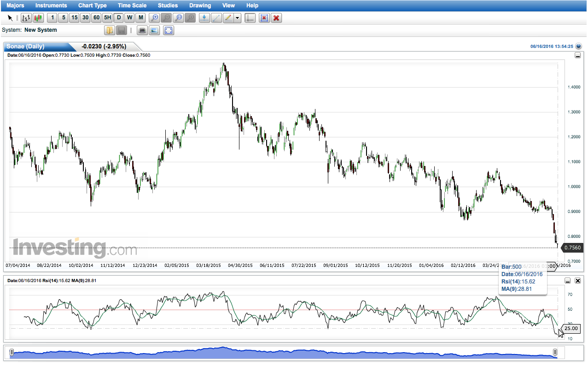Open the Studies menu
Viewport: 588px width, 366px height.
[168, 6]
